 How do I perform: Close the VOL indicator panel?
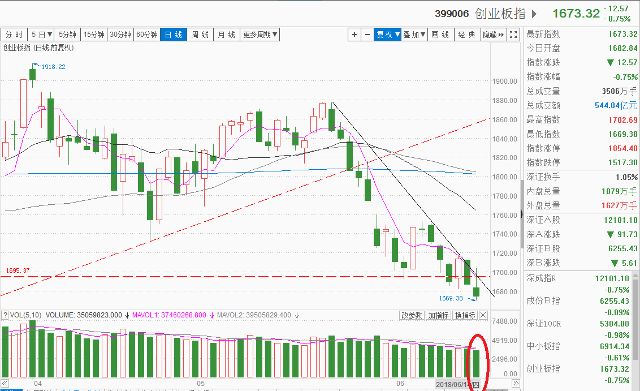(x=483, y=315)
